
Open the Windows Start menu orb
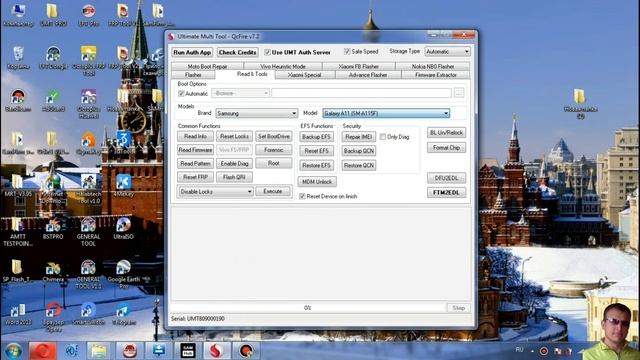(x=13, y=351)
